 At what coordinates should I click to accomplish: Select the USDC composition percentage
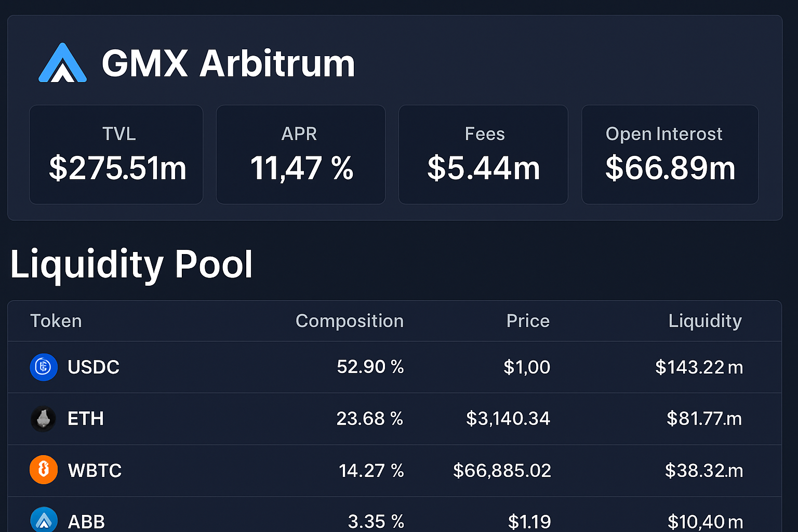click(x=370, y=367)
